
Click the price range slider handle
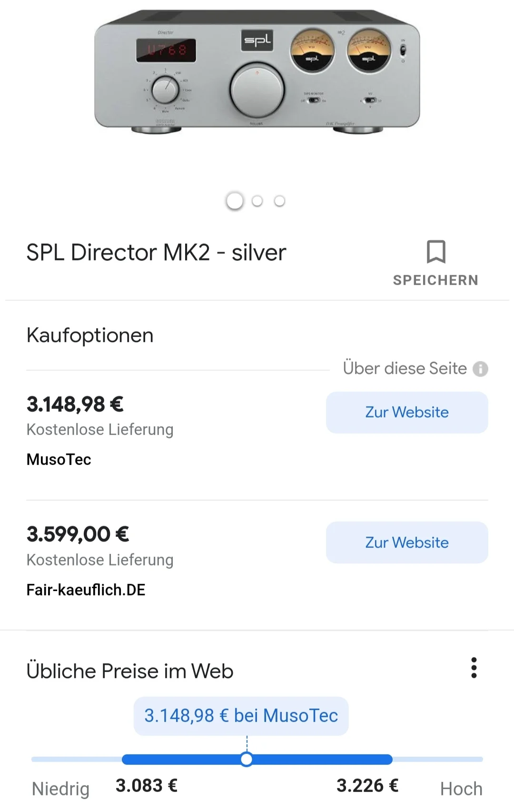(x=246, y=759)
